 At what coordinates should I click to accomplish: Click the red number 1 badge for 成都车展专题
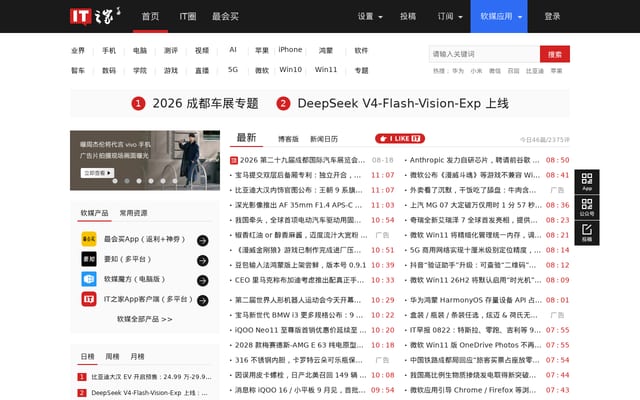pyautogui.click(x=138, y=104)
